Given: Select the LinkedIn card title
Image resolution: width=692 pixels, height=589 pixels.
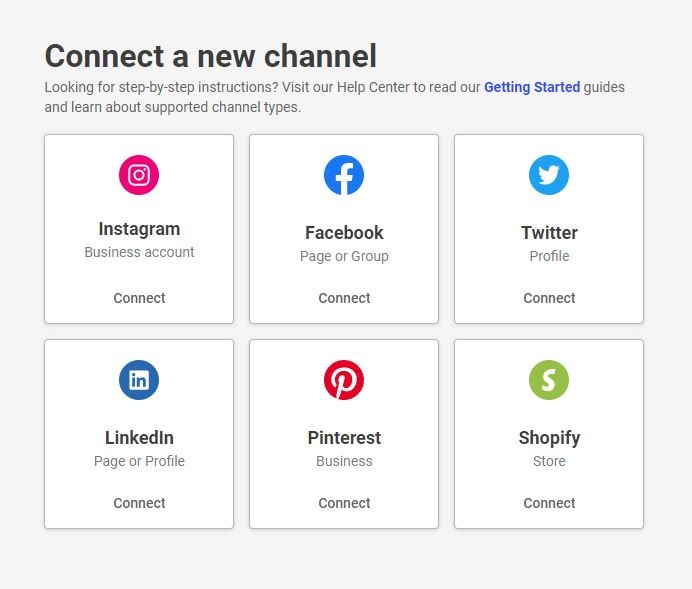Looking at the screenshot, I should pyautogui.click(x=139, y=438).
